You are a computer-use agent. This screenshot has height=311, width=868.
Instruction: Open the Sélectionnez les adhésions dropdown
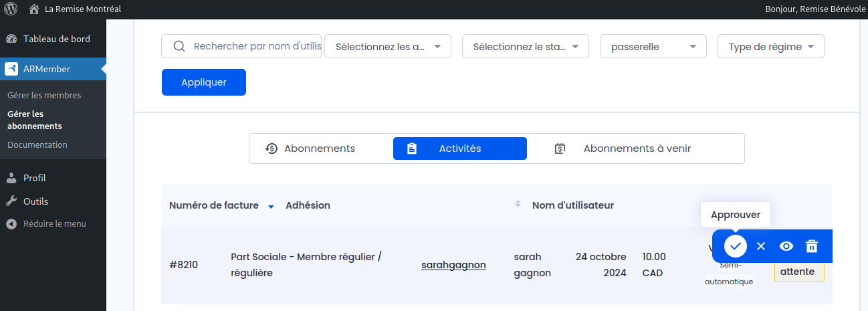pos(388,47)
